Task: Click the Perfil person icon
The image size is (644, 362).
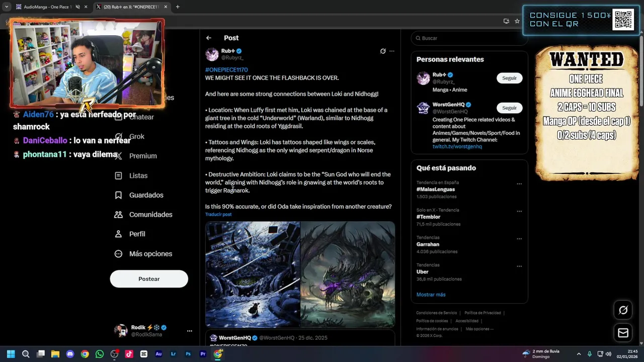Action: coord(118,234)
